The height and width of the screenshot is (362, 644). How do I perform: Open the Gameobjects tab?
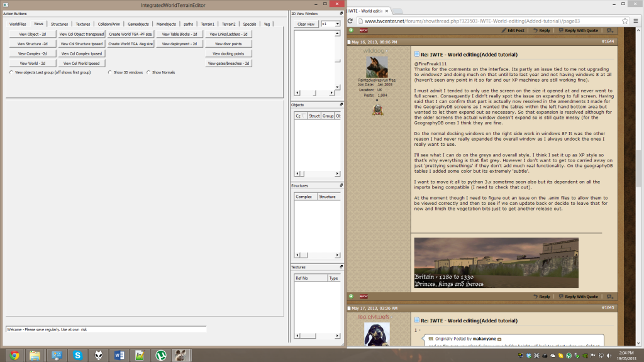(x=138, y=24)
